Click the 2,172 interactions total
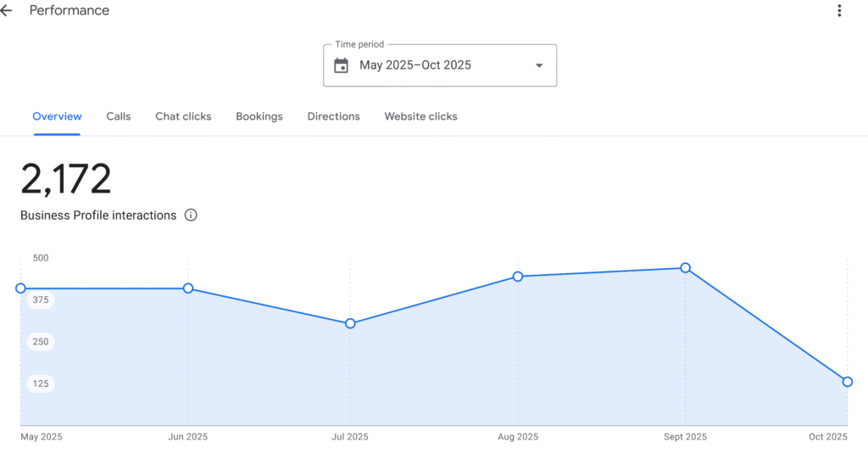 66,180
